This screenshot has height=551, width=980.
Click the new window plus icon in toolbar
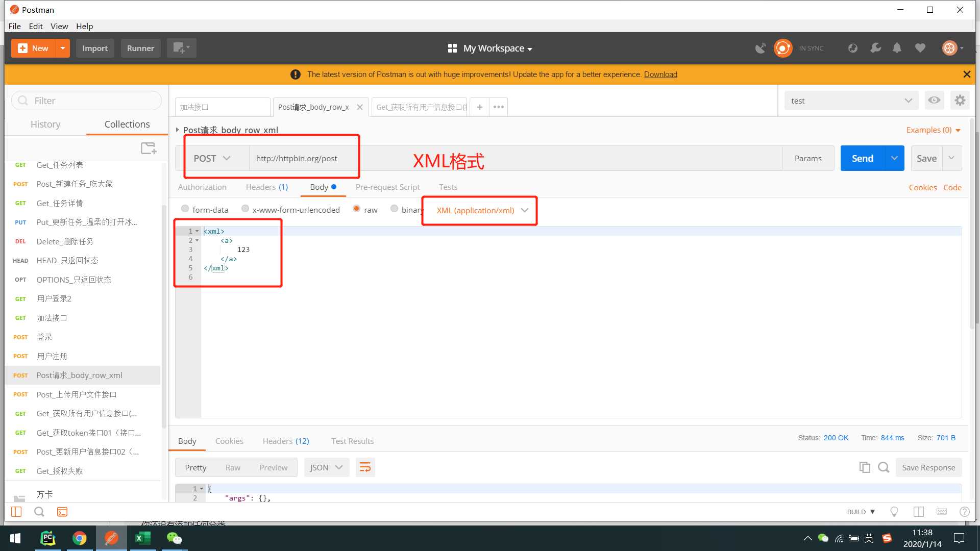pos(181,48)
